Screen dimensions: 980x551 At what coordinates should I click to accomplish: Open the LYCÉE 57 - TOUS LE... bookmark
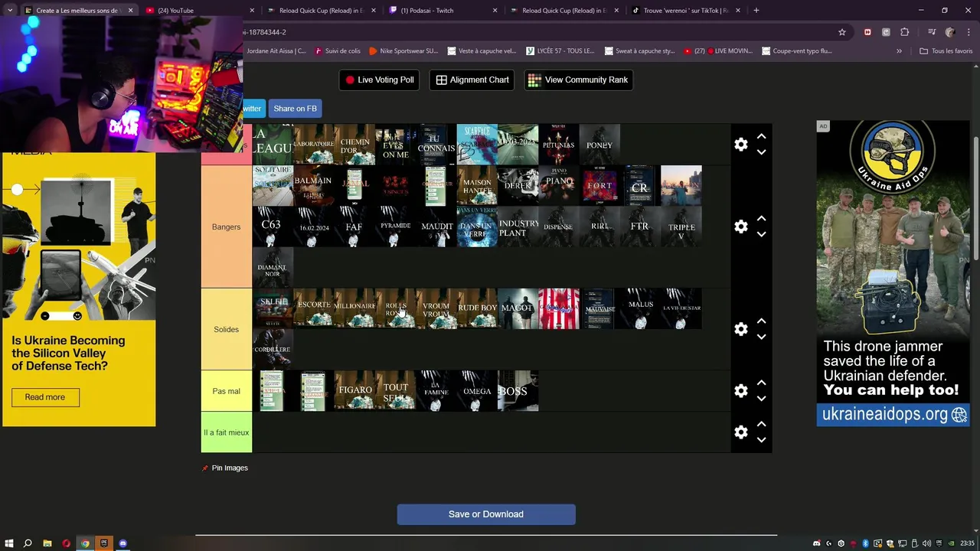point(560,51)
